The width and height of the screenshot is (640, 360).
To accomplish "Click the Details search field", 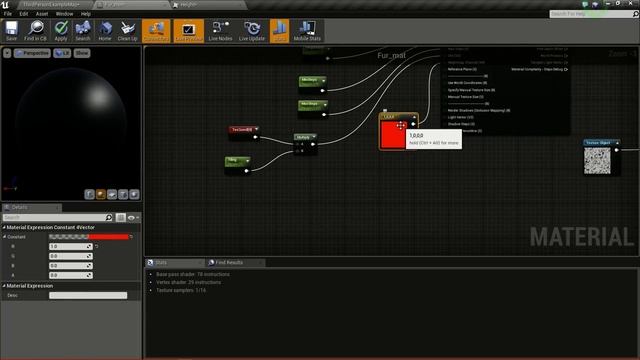I will 54,218.
